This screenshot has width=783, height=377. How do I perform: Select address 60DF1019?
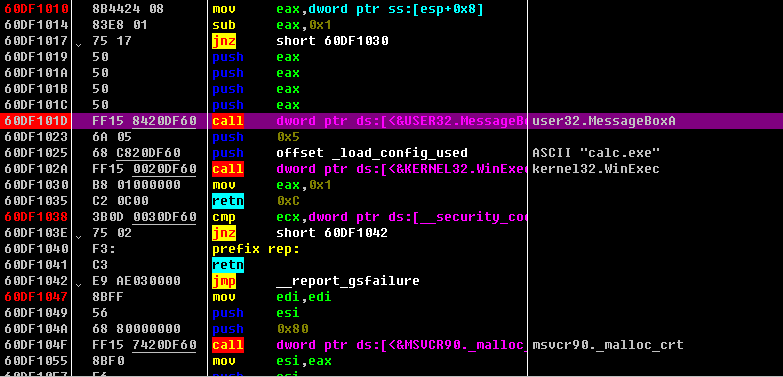tap(36, 57)
